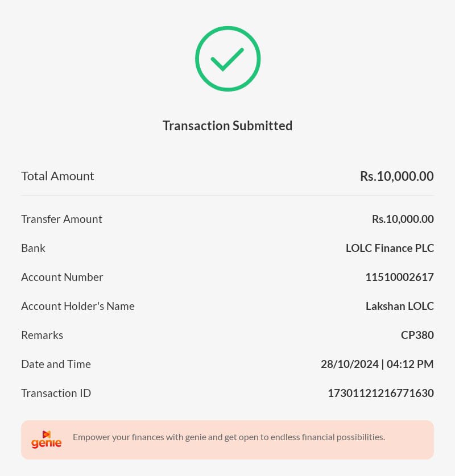455x476 pixels.
Task: Click the green success checkmark icon
Action: tap(227, 59)
